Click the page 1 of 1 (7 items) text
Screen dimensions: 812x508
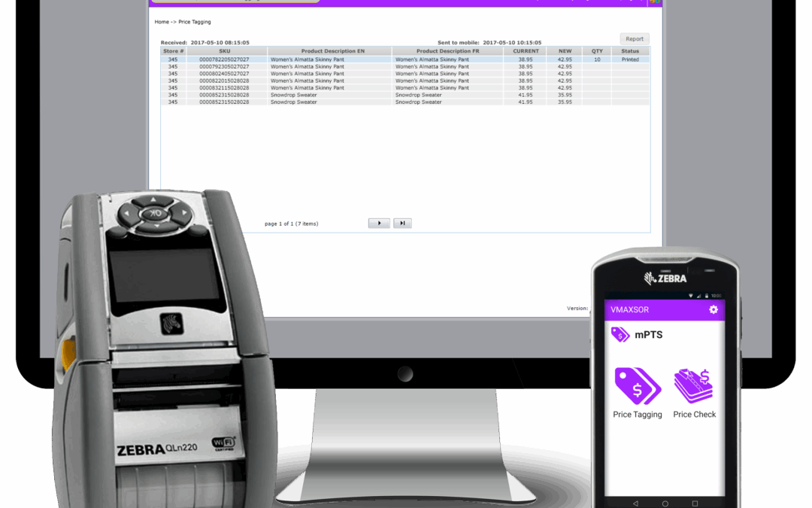tap(291, 224)
